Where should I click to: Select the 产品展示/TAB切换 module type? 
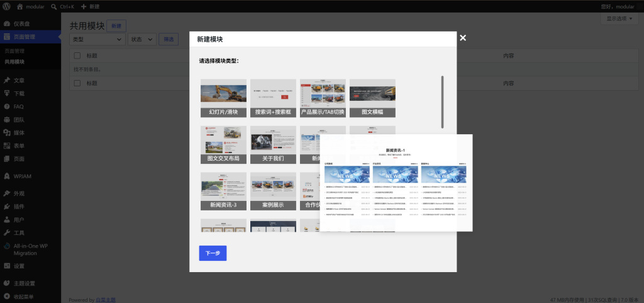click(x=323, y=98)
